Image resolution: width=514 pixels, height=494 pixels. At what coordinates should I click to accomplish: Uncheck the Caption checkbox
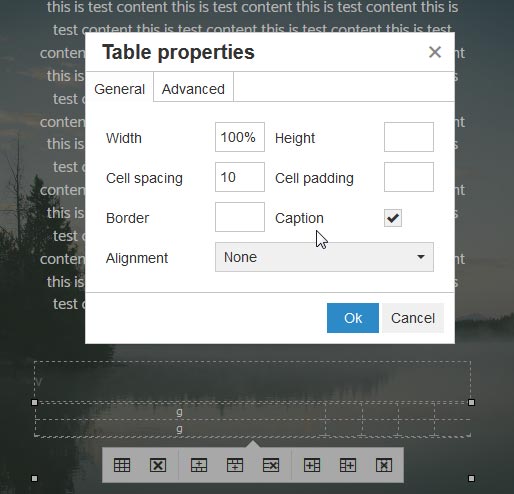[393, 218]
